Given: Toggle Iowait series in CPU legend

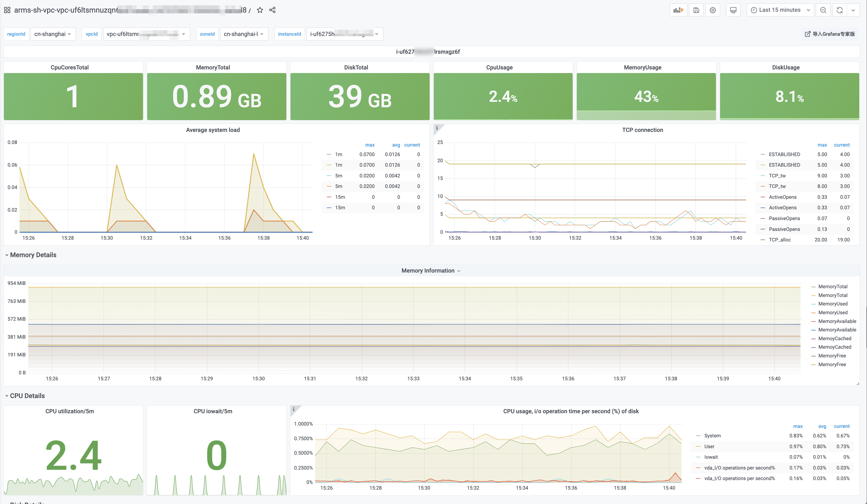Looking at the screenshot, I should click(x=711, y=457).
